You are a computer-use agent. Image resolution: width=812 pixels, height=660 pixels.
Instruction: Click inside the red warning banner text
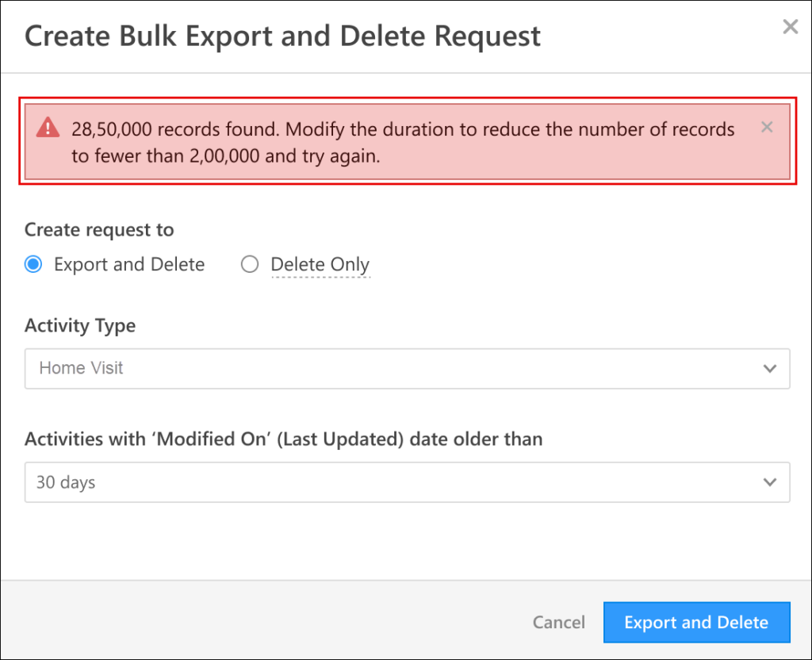[x=396, y=142]
